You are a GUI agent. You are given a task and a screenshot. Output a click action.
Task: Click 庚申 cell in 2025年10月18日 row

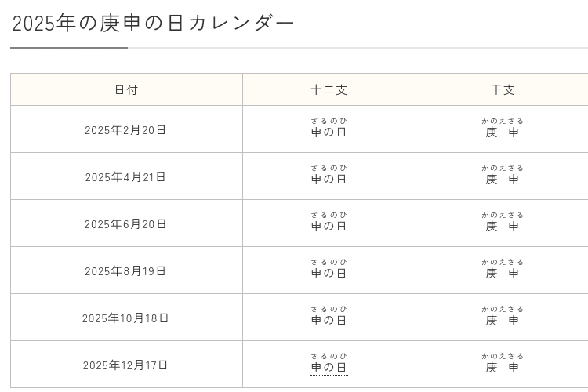pos(503,321)
